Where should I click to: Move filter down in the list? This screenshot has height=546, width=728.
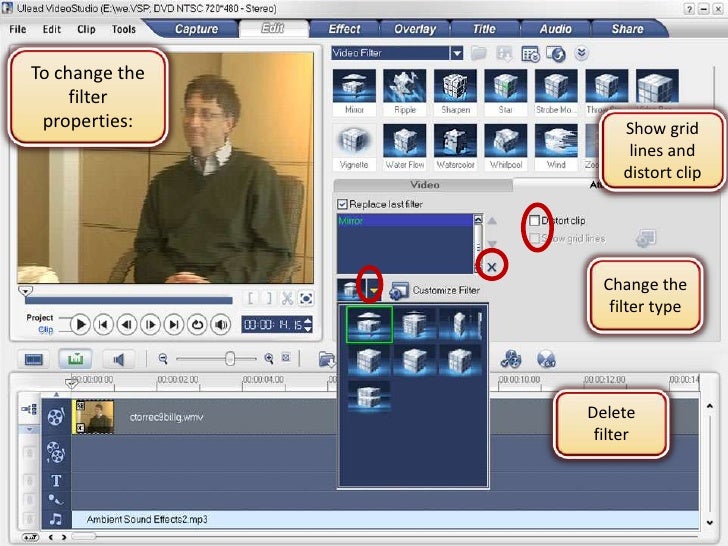point(492,243)
